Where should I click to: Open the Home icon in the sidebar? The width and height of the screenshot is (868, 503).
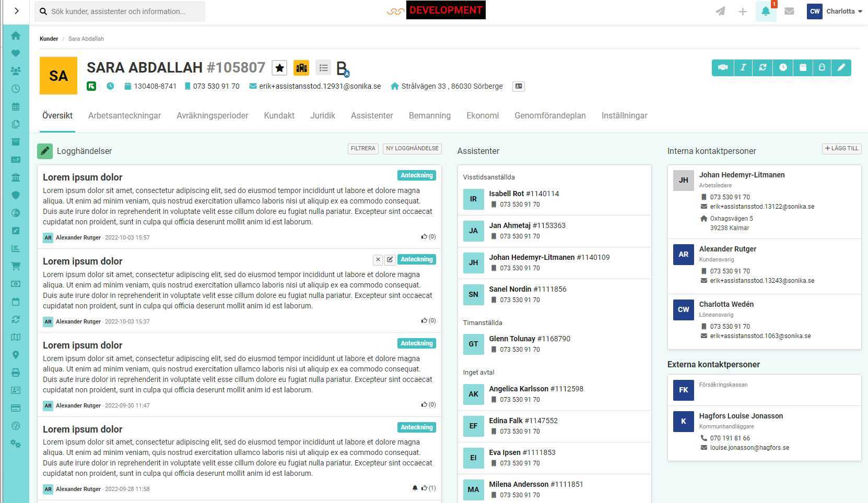click(16, 35)
